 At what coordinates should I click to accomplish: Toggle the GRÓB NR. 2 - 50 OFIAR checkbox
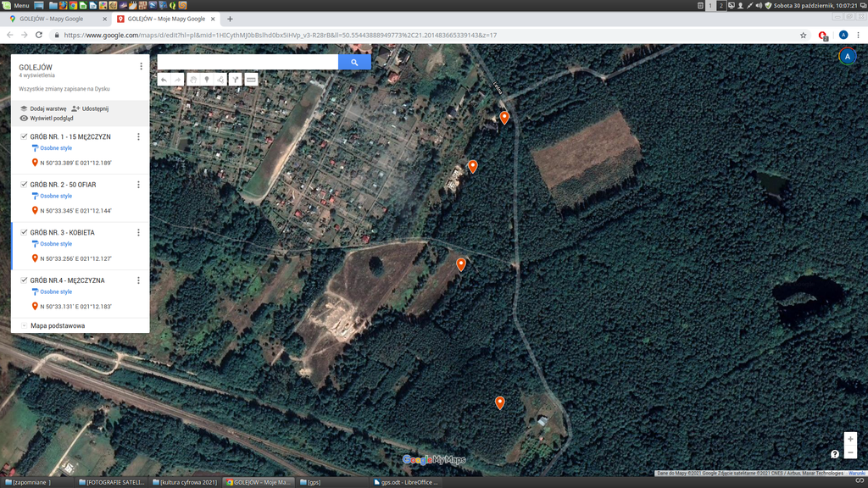(24, 184)
